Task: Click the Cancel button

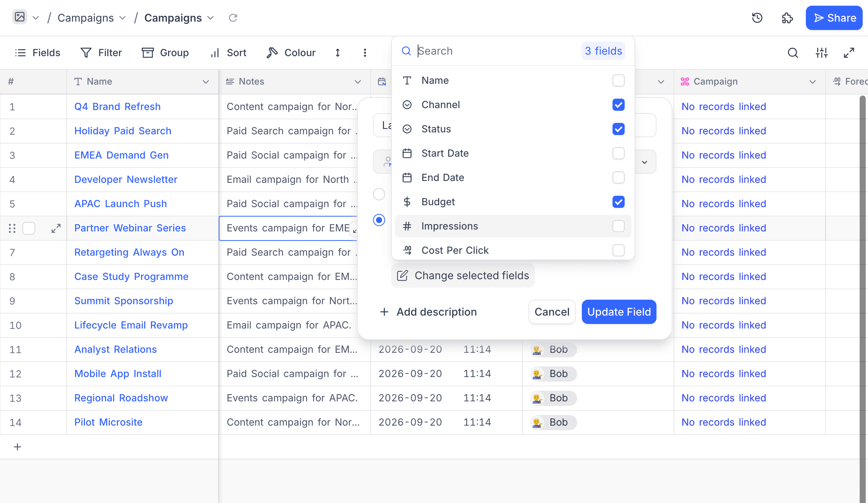Action: click(552, 312)
